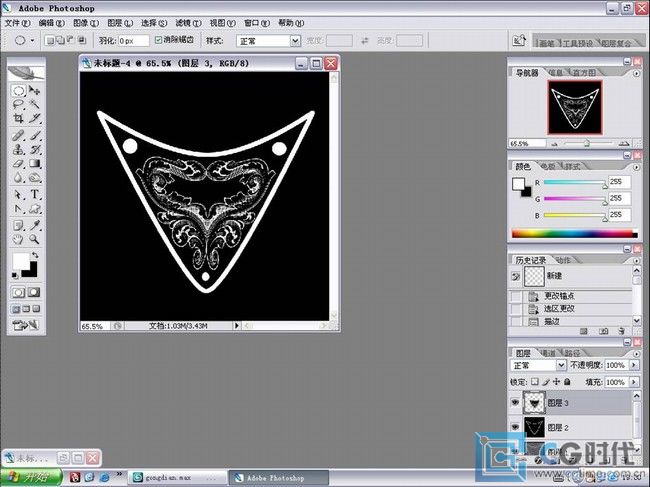Swap foreground and background colors

[35, 255]
